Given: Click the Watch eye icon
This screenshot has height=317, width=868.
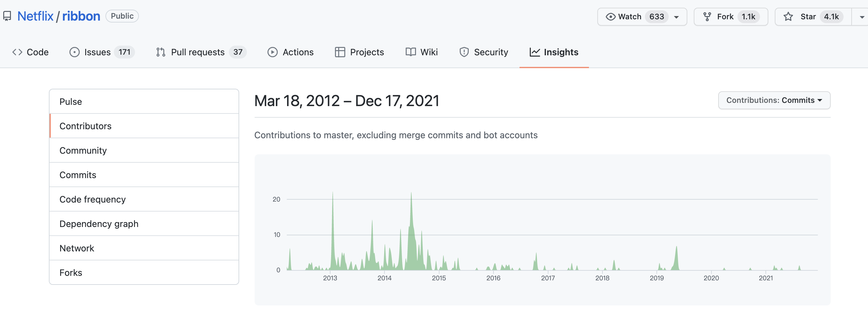Looking at the screenshot, I should point(610,16).
